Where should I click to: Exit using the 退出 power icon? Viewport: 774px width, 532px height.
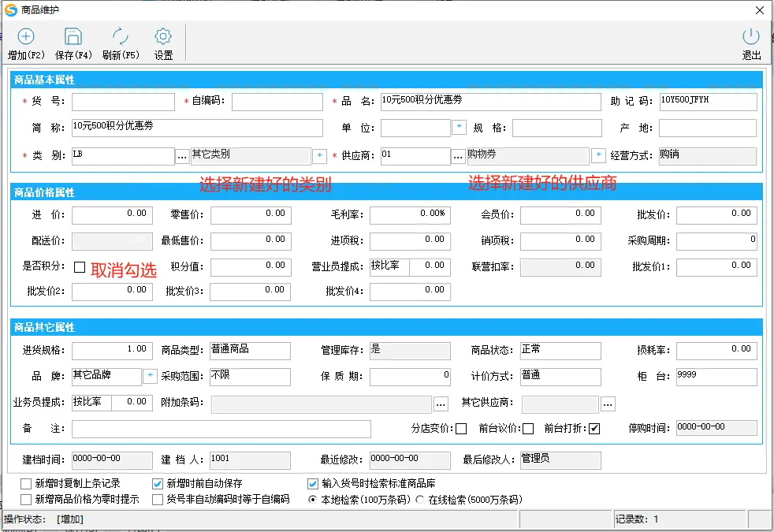(x=751, y=36)
